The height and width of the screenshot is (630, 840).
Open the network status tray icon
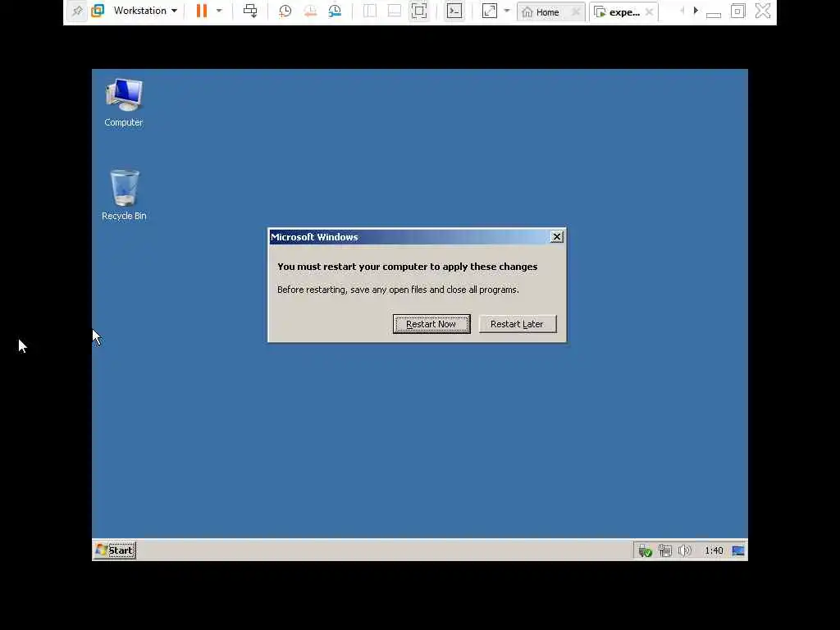click(664, 550)
